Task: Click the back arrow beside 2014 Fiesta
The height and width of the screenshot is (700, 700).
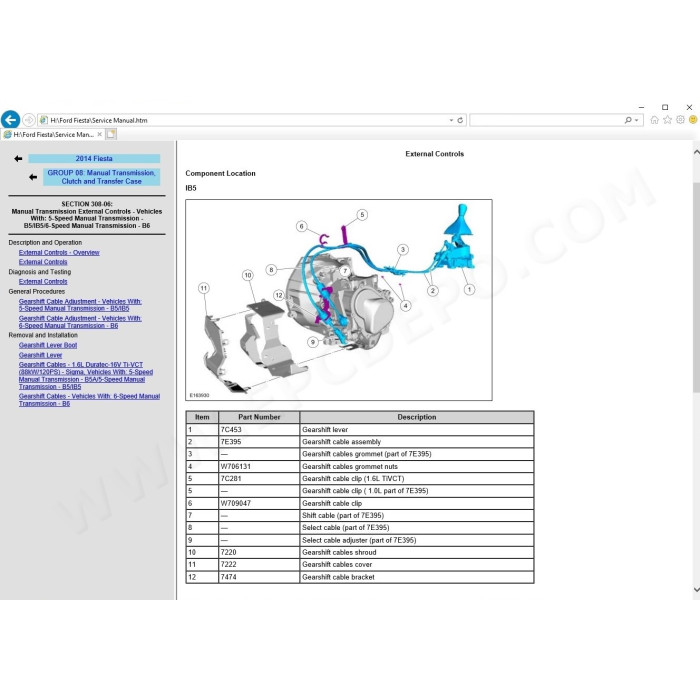Action: [18, 158]
